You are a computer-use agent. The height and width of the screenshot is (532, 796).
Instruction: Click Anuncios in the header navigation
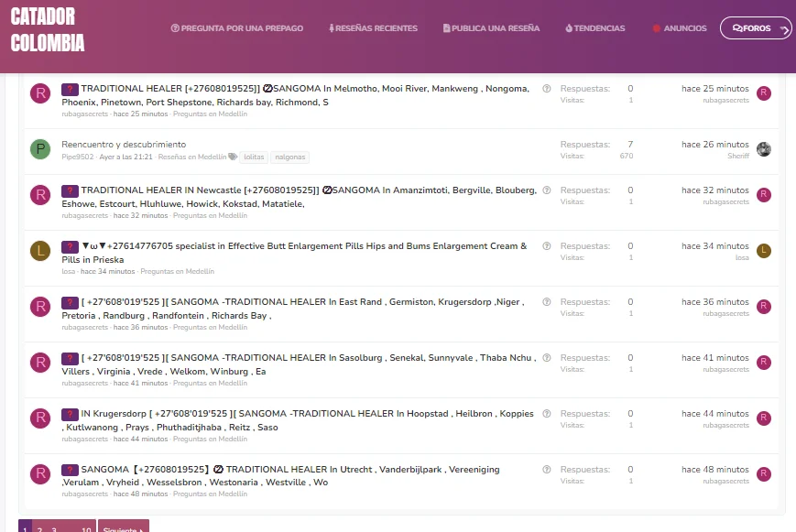pyautogui.click(x=680, y=27)
